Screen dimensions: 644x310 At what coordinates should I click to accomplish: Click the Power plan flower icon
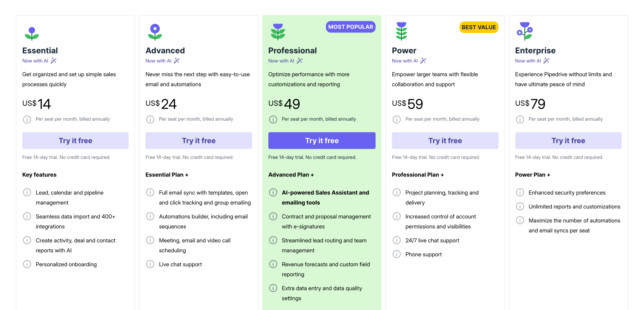point(401,32)
